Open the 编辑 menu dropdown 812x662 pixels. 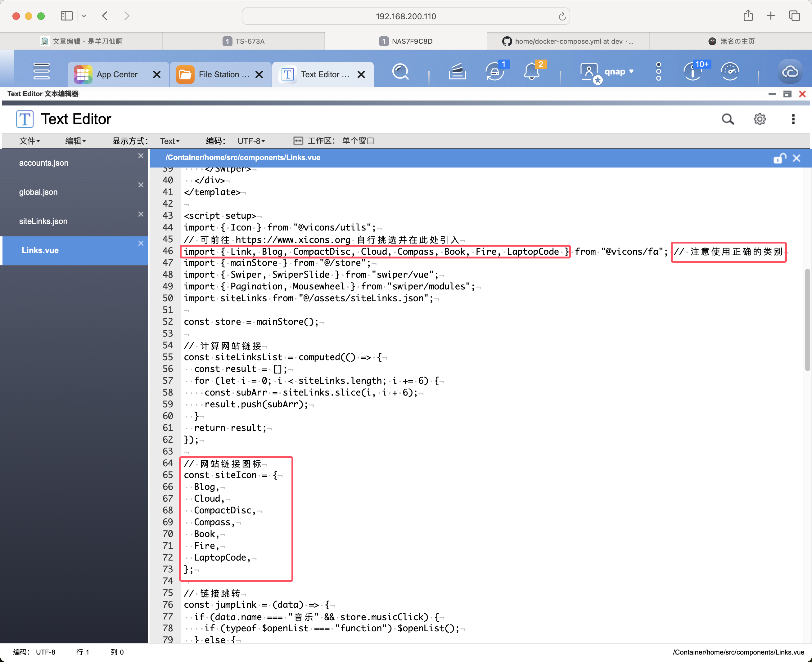pyautogui.click(x=75, y=141)
